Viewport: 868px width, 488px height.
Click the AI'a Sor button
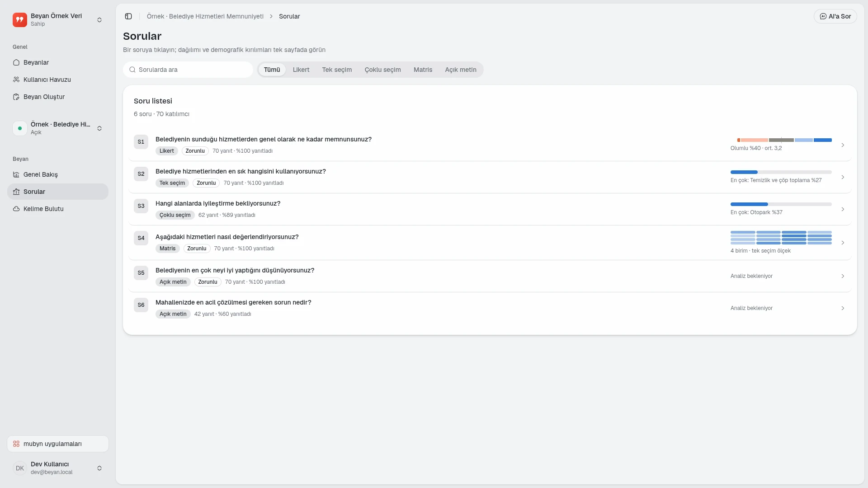click(835, 16)
